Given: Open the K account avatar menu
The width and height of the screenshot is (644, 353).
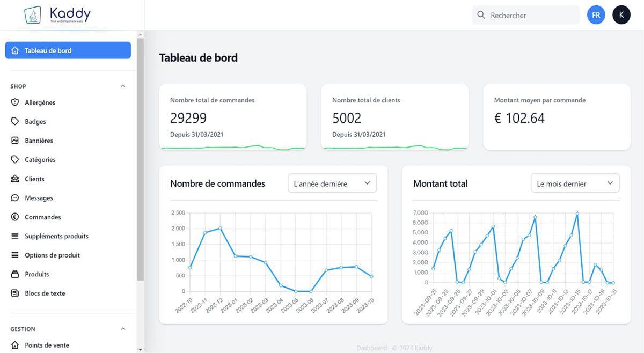Looking at the screenshot, I should 621,14.
